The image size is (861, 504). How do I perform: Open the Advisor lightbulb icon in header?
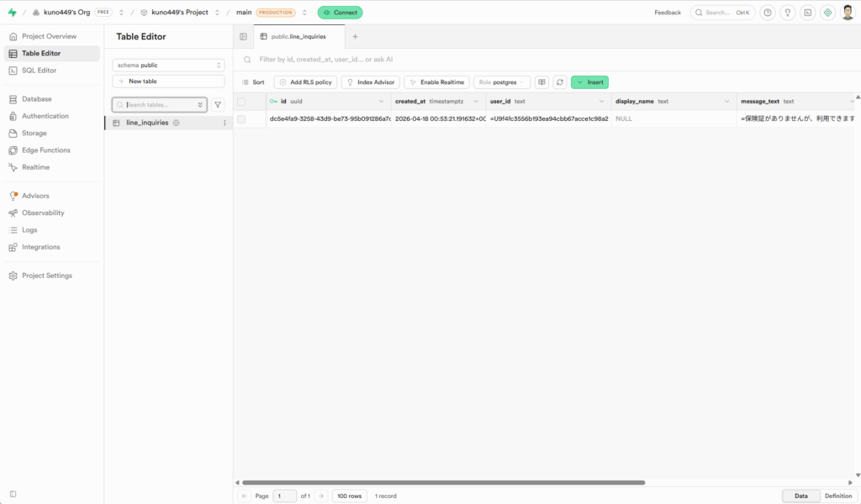[787, 13]
